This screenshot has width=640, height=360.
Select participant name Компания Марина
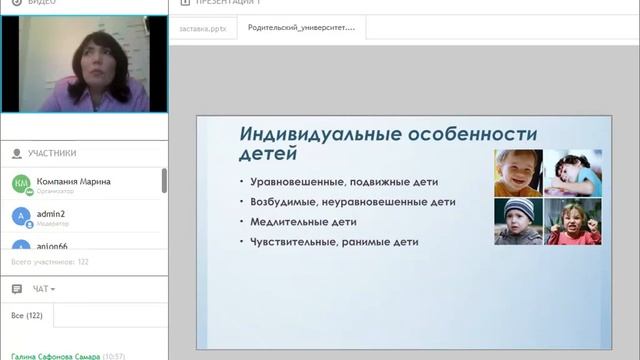click(x=73, y=181)
